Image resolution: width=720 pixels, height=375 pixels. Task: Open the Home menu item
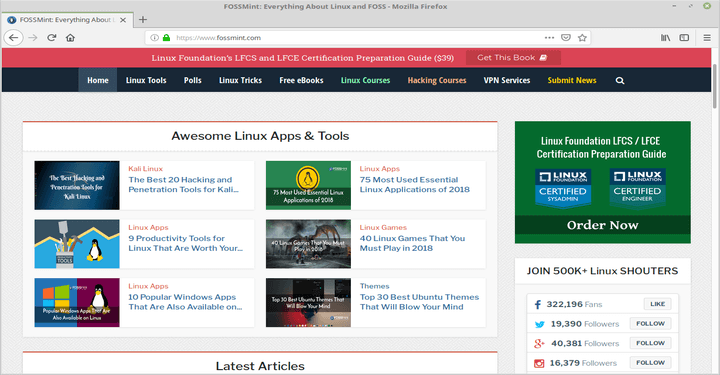98,80
